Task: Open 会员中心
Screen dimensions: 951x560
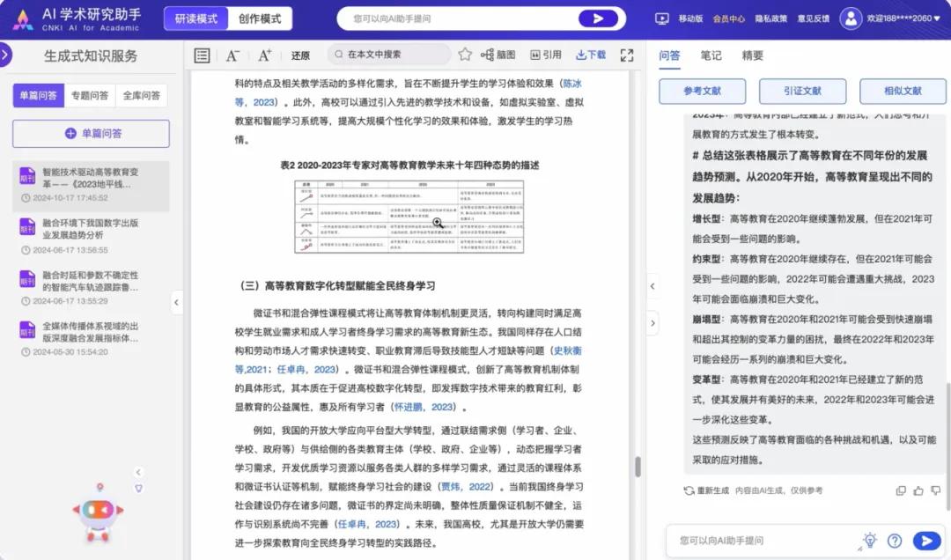Action: [728, 18]
